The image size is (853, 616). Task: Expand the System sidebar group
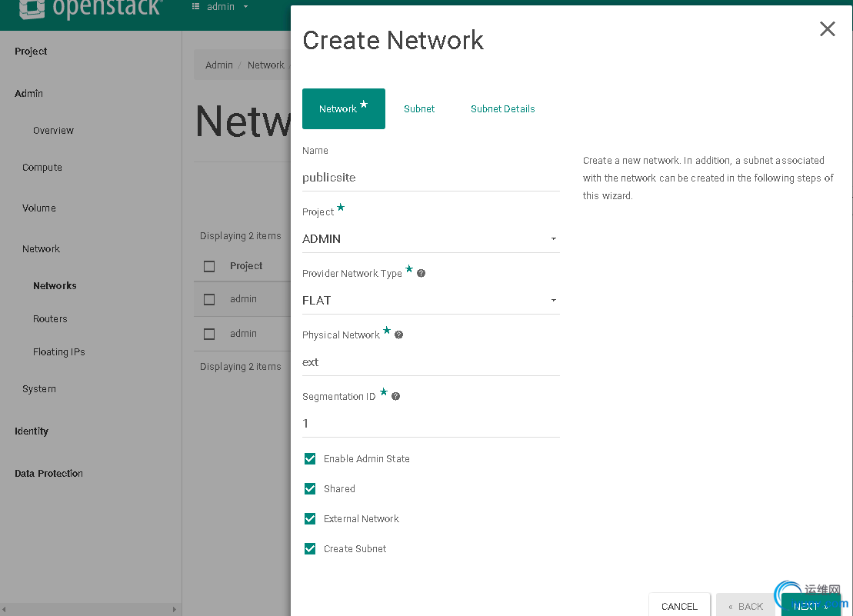pyautogui.click(x=38, y=389)
